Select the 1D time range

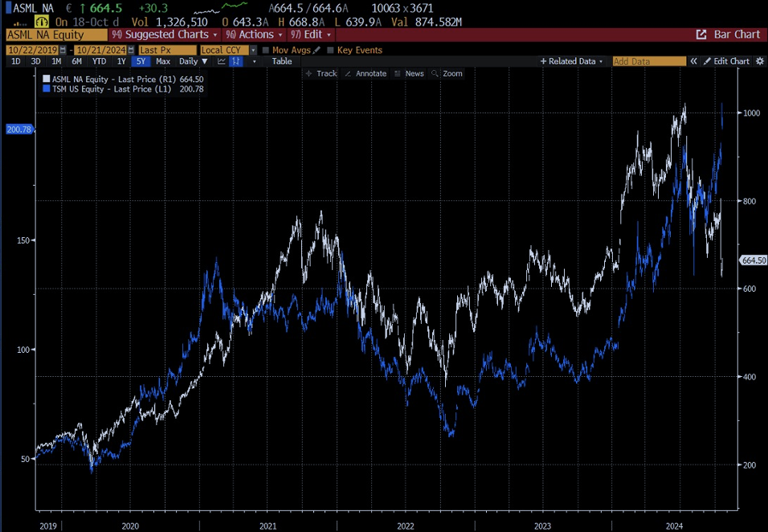click(x=16, y=61)
